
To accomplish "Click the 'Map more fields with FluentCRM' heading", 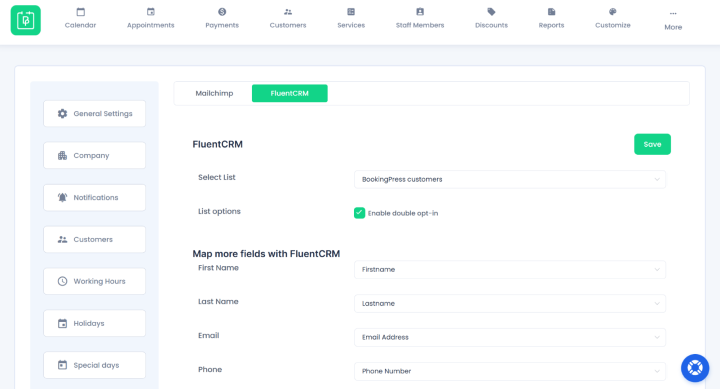I will click(x=266, y=254).
